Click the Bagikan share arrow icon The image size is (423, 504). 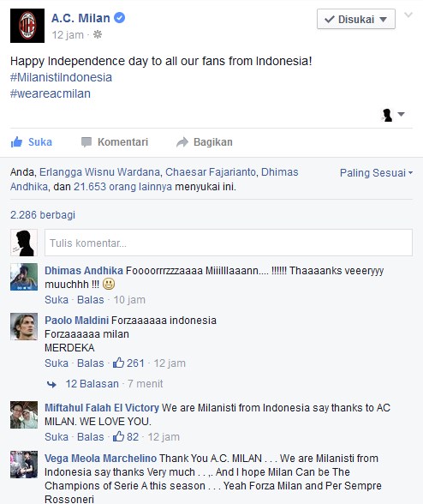pos(182,142)
